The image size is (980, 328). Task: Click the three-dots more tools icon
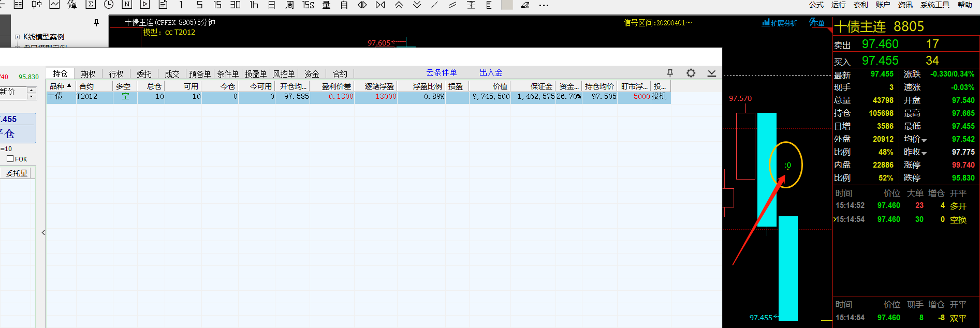point(544,5)
